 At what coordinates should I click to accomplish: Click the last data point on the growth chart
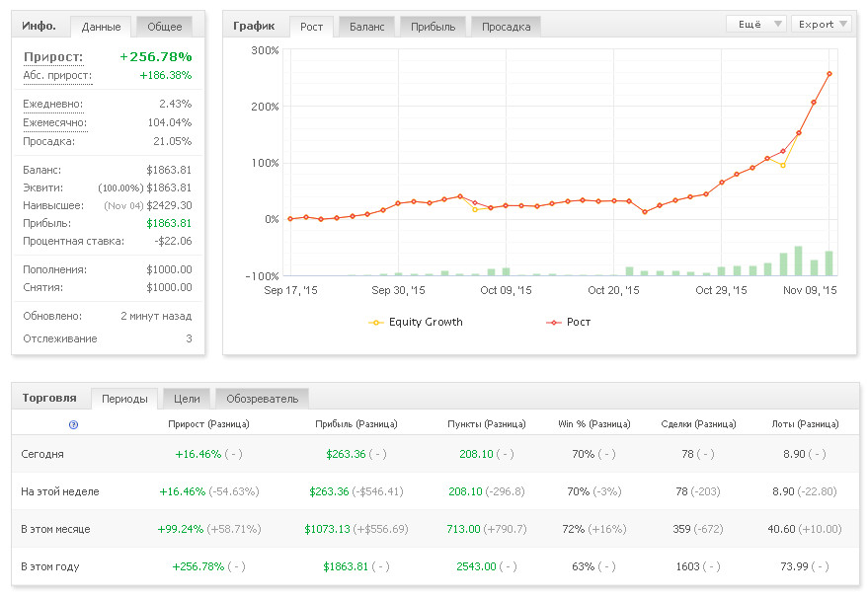pyautogui.click(x=829, y=74)
